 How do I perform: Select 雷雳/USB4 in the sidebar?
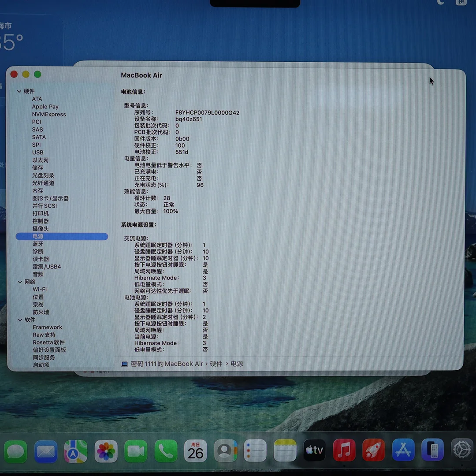tap(47, 267)
